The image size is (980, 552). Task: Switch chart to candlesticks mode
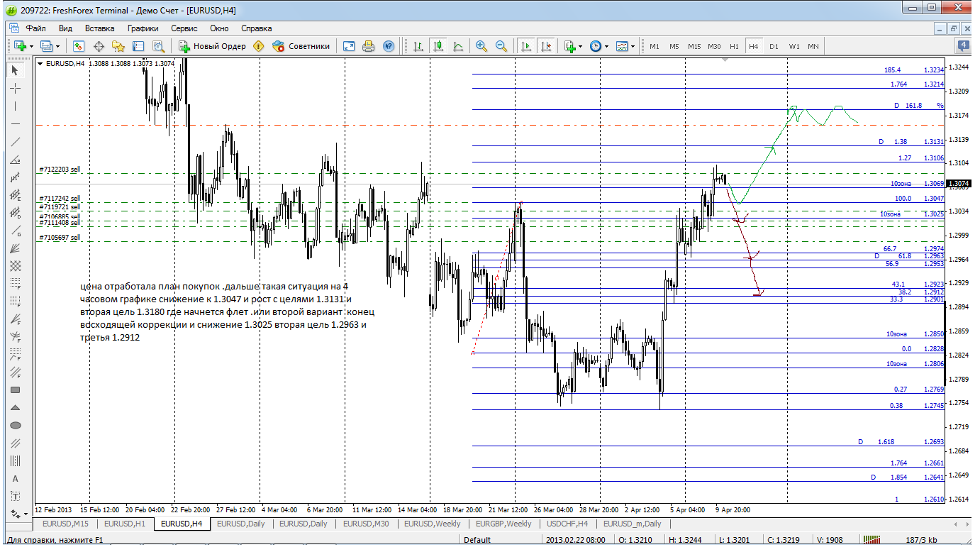pyautogui.click(x=438, y=46)
